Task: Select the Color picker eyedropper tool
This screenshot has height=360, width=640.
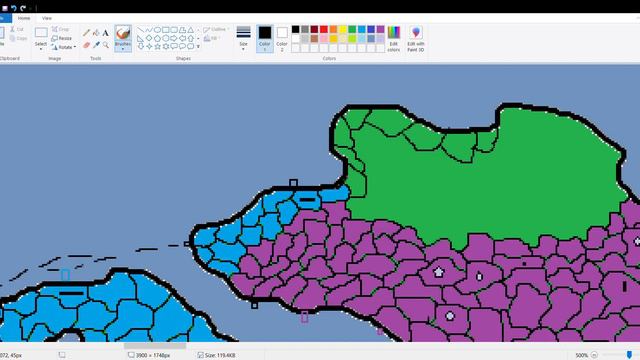Action: [96, 45]
